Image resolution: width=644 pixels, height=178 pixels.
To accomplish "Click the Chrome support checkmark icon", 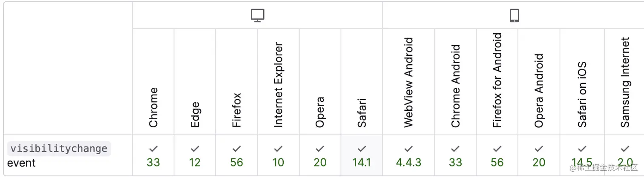I will click(x=153, y=149).
